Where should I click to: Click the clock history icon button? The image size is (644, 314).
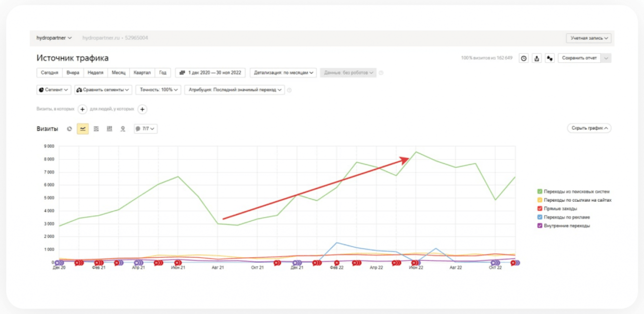click(524, 58)
